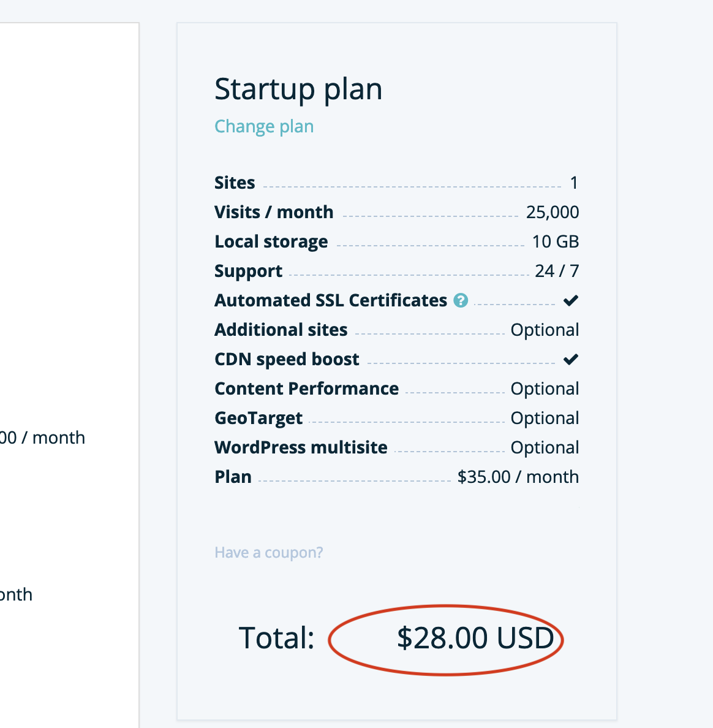
Task: Click the 10 GB storage value
Action: (555, 241)
